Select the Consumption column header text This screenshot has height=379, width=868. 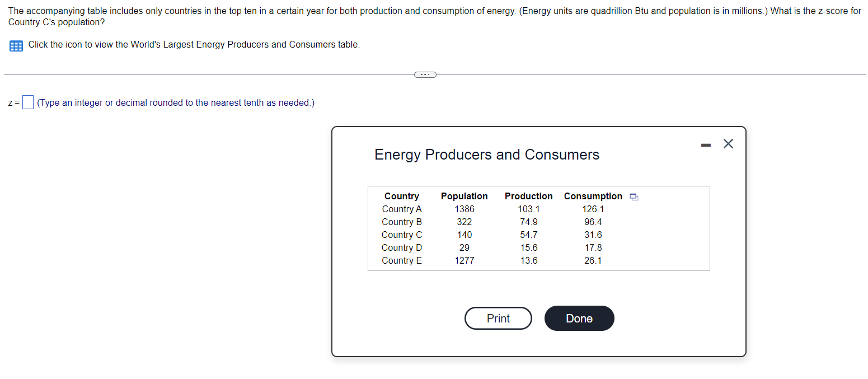click(593, 196)
